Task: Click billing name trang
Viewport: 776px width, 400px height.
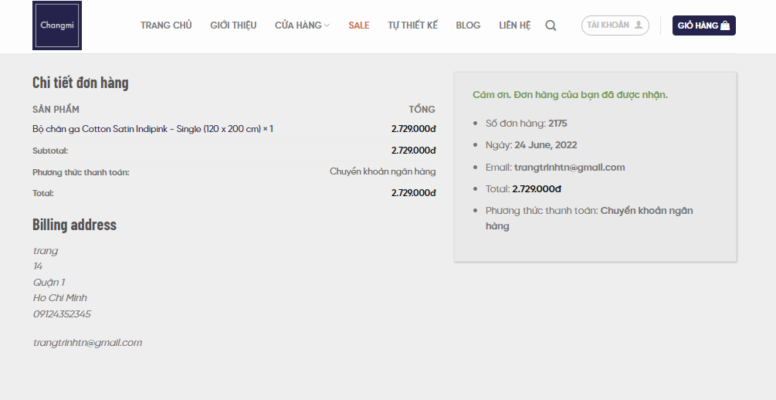Action: [46, 251]
